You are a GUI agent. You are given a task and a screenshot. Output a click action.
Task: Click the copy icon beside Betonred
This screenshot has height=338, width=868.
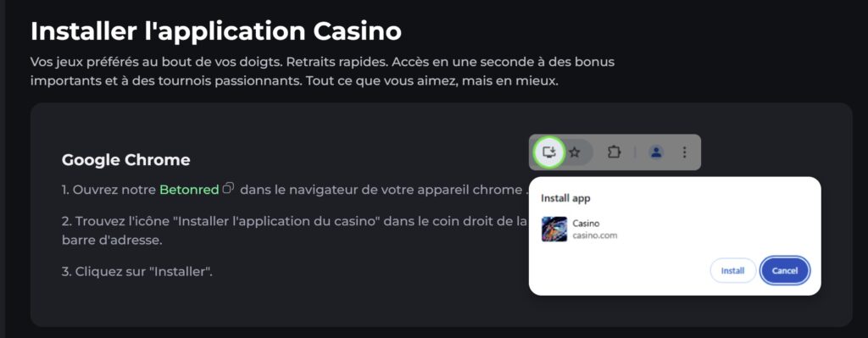(x=229, y=188)
